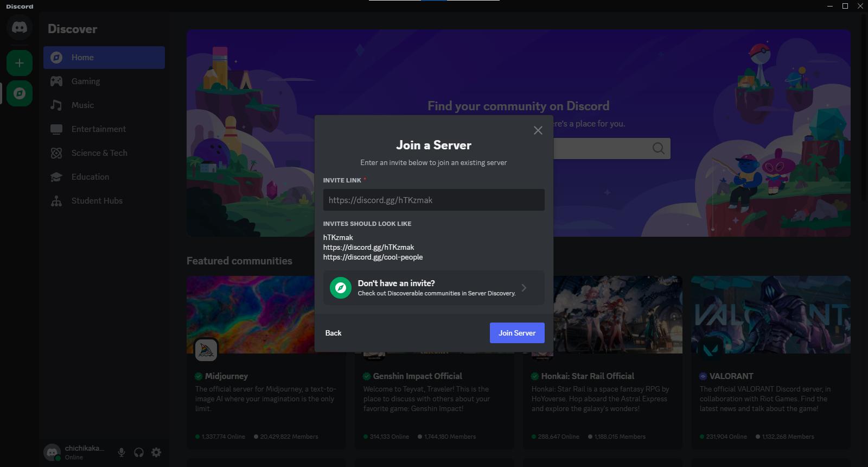Select the Home compass icon in Discover
This screenshot has height=467, width=868.
pos(56,58)
